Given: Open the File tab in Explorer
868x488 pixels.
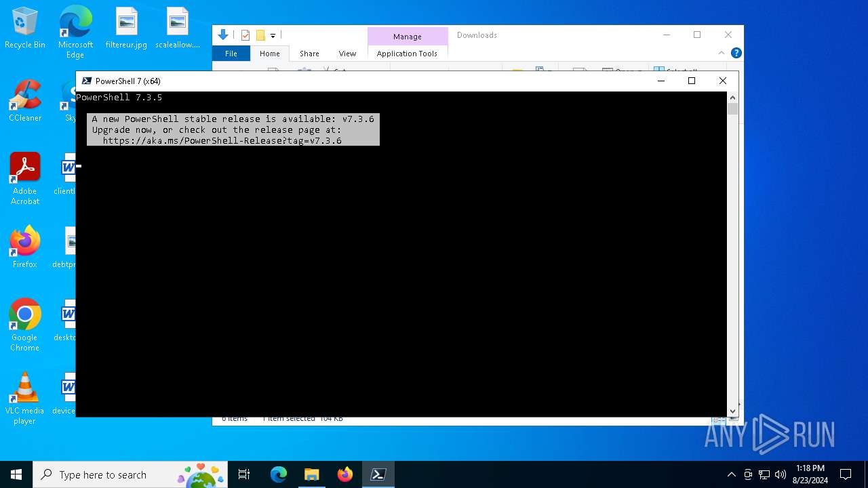Looking at the screenshot, I should 231,54.
